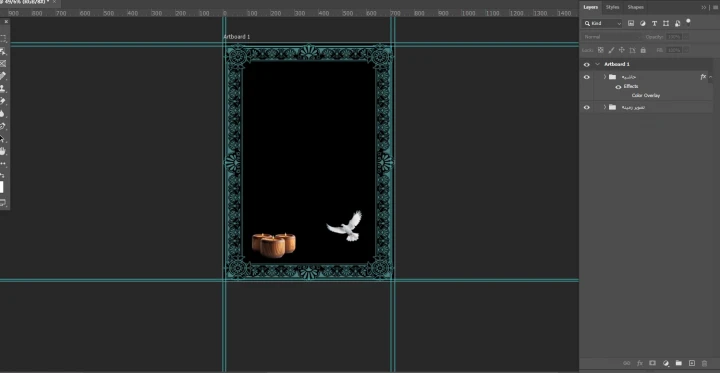The width and height of the screenshot is (720, 373).
Task: Select the Artboard 1 layer row
Action: [647, 64]
